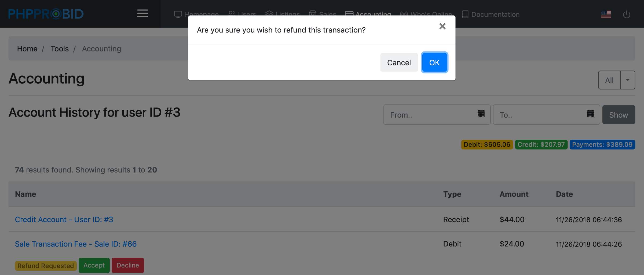The height and width of the screenshot is (275, 644).
Task: Open the To date calendar icon
Action: click(590, 114)
